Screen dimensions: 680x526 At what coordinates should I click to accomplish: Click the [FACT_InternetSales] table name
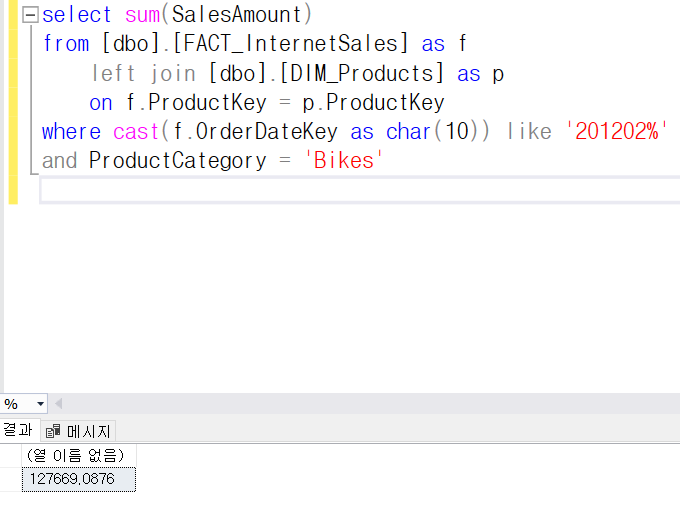pyautogui.click(x=290, y=43)
